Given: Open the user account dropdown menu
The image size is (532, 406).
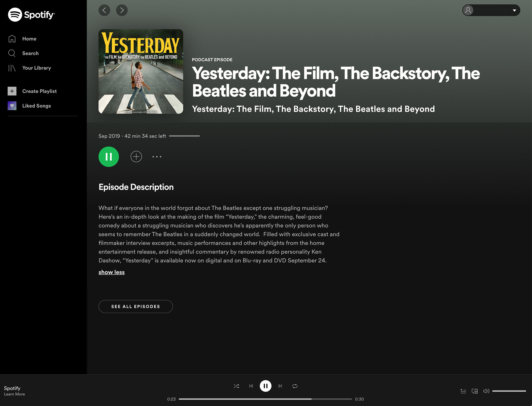Looking at the screenshot, I should click(491, 10).
